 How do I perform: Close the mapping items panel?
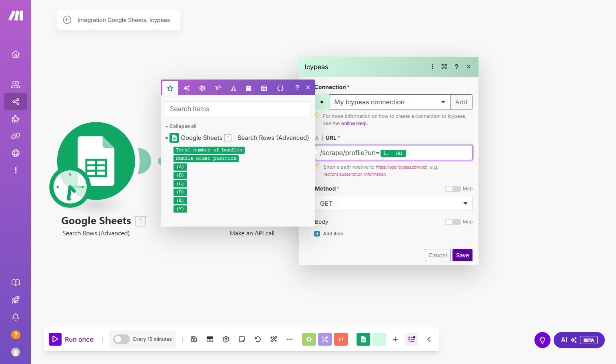[308, 88]
